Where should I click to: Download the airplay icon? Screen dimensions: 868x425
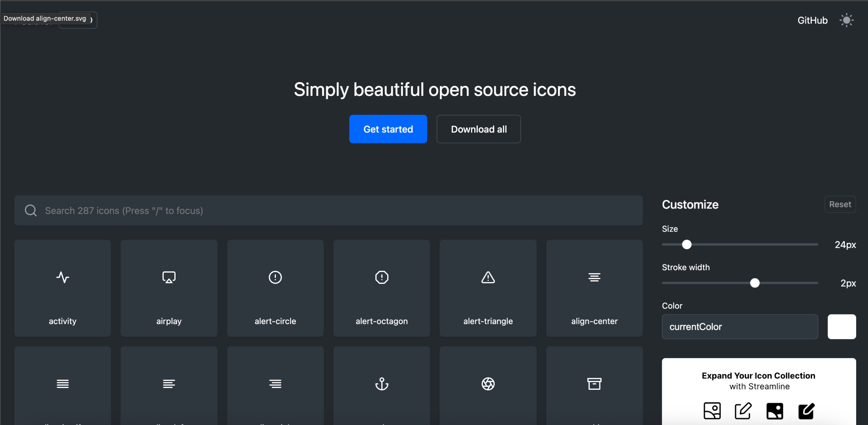[x=169, y=288]
